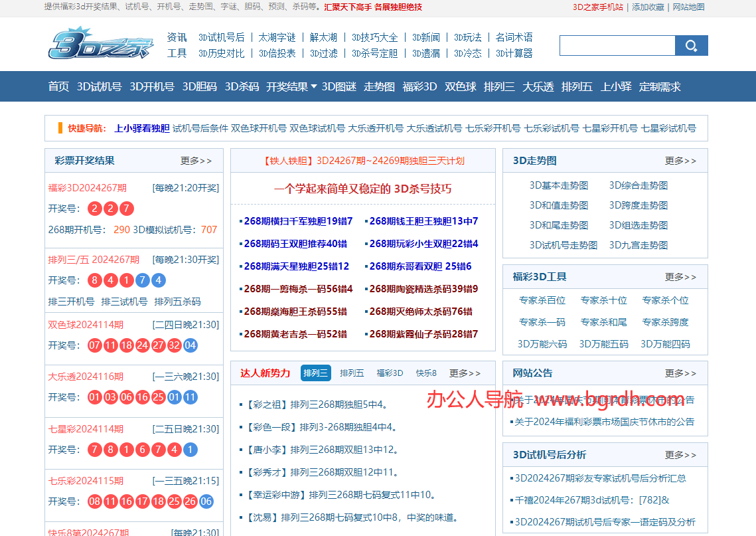Open 268期横扫千军独胆19错7 article
Viewport: 756px width, 536px height.
298,221
